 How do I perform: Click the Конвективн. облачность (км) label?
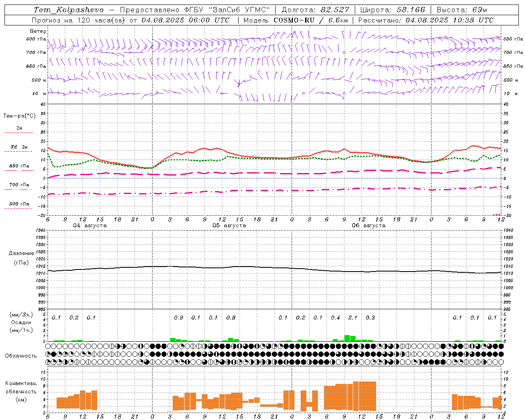point(21,391)
